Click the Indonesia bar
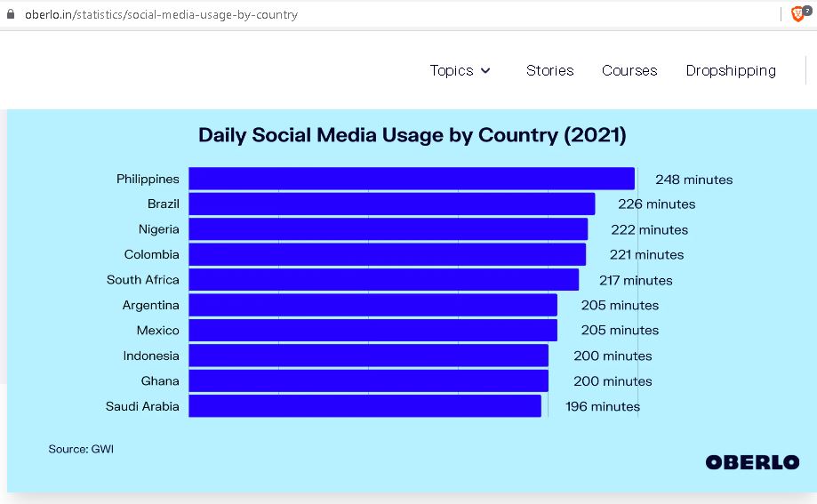Screen dimensions: 817x504 [x=368, y=356]
